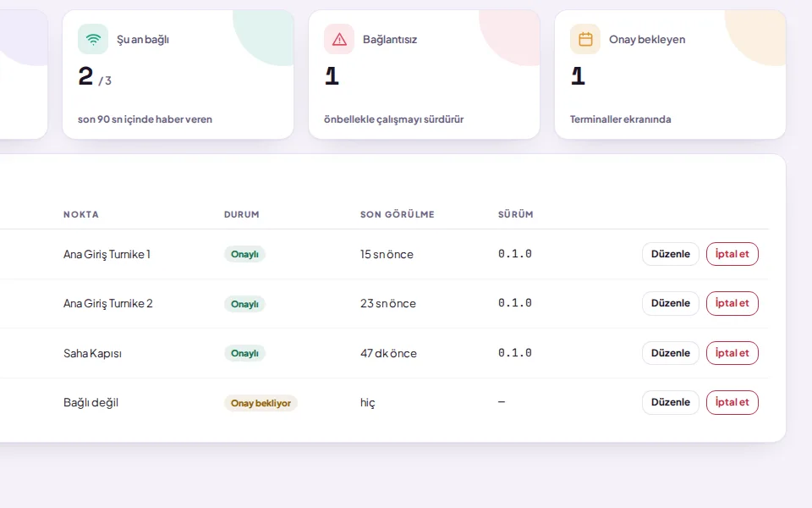Click version 0.1.0 in Saha Kapısı row

tap(515, 352)
